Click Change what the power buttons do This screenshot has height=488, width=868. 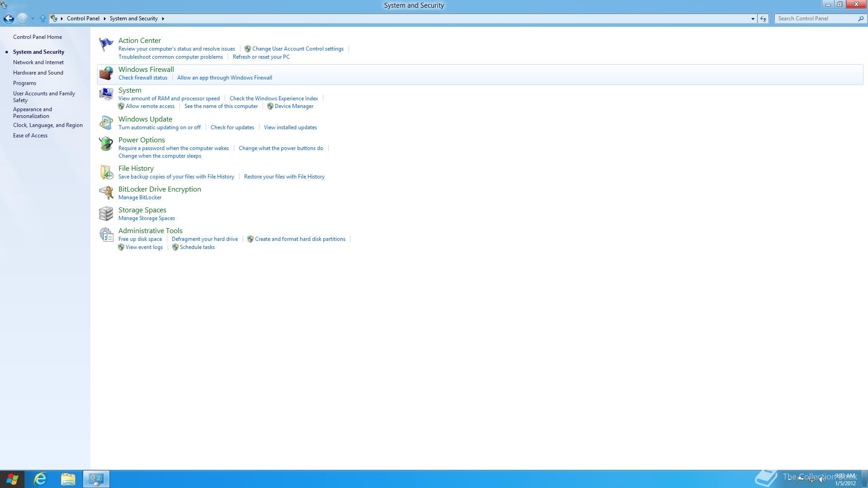coord(281,148)
